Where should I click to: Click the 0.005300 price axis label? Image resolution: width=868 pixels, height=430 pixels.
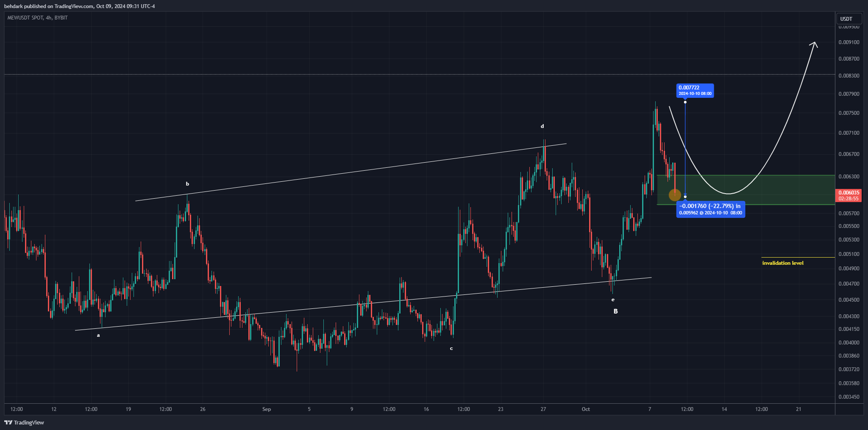(849, 239)
